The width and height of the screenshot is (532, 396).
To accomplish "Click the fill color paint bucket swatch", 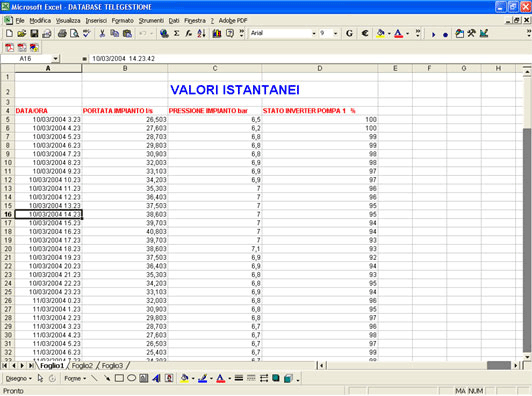I will point(380,33).
